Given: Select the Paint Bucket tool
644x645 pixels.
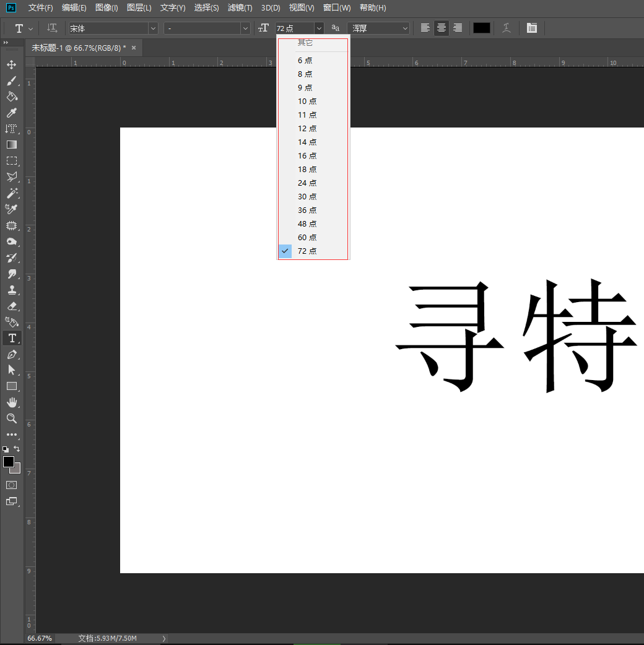Looking at the screenshot, I should click(x=12, y=97).
